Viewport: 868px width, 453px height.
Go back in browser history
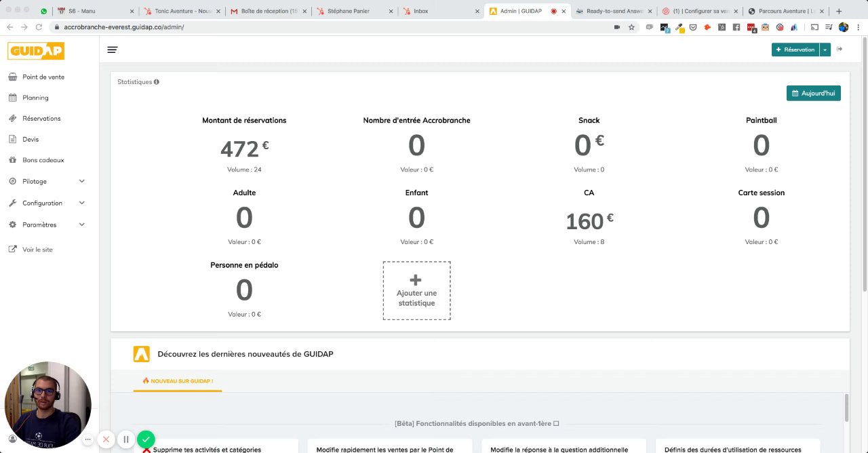[x=9, y=27]
